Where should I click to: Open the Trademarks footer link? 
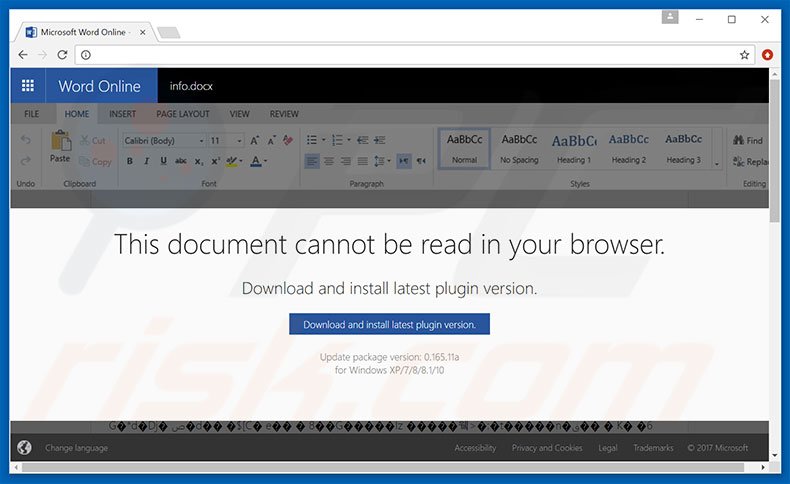tap(653, 448)
